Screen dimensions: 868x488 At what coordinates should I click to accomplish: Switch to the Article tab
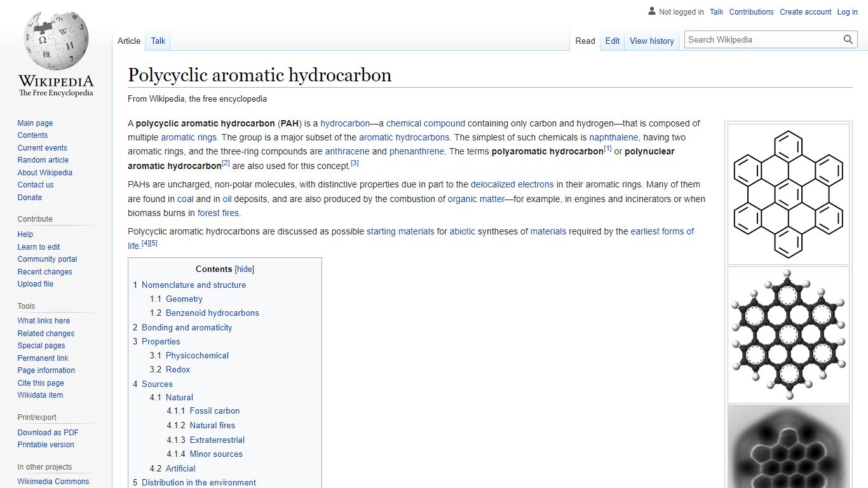point(129,41)
